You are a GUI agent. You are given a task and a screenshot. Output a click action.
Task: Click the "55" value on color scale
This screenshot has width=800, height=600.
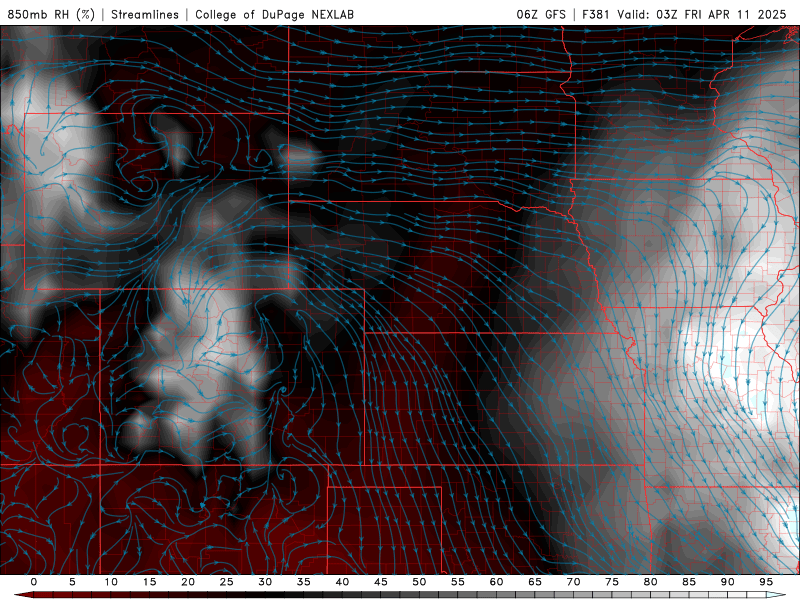click(458, 582)
